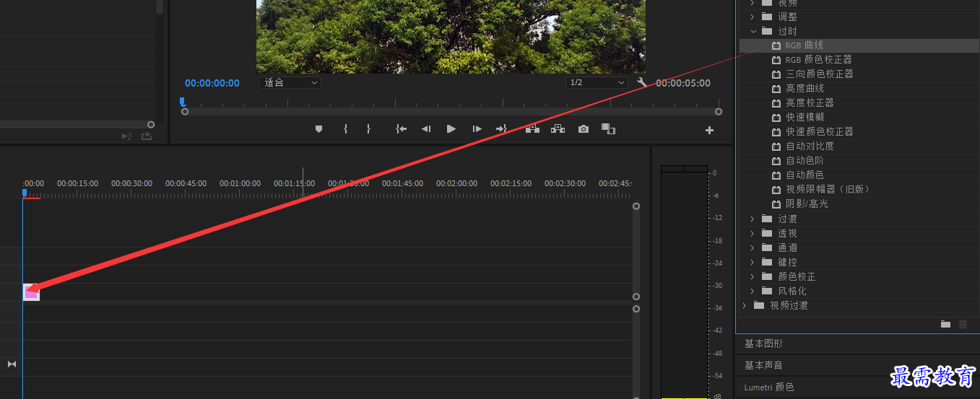Step back one frame
Viewport: 980px width, 399px height.
click(x=426, y=129)
